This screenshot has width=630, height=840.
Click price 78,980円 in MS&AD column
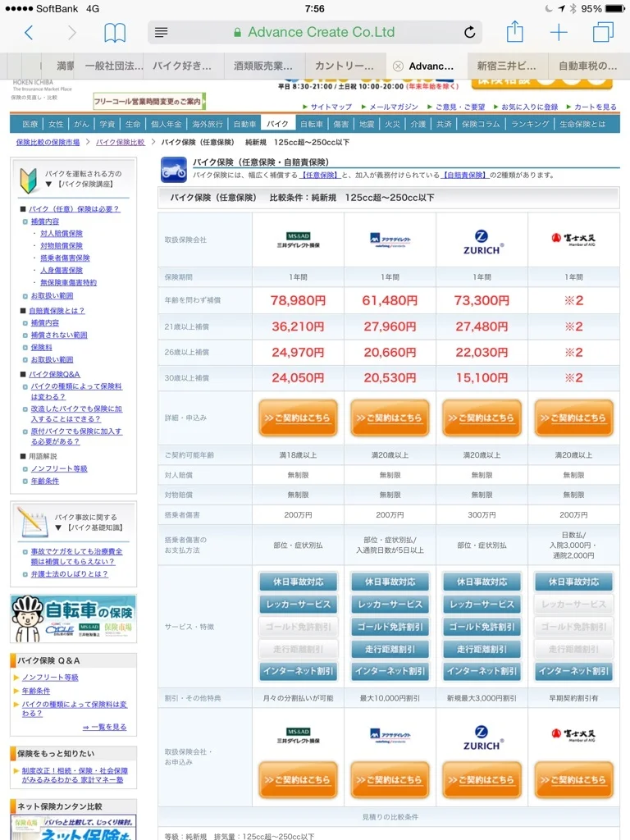(x=298, y=300)
